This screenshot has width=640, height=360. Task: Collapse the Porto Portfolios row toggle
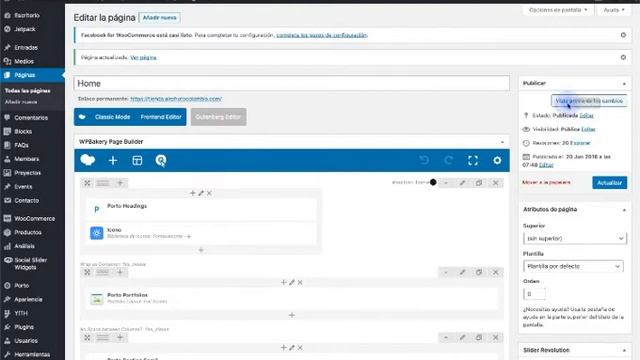click(x=446, y=272)
